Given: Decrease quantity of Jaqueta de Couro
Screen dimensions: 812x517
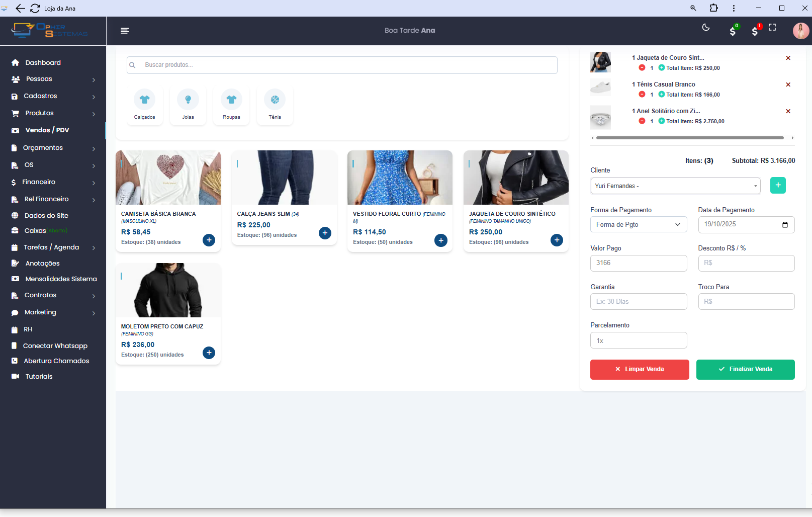Looking at the screenshot, I should click(x=642, y=68).
